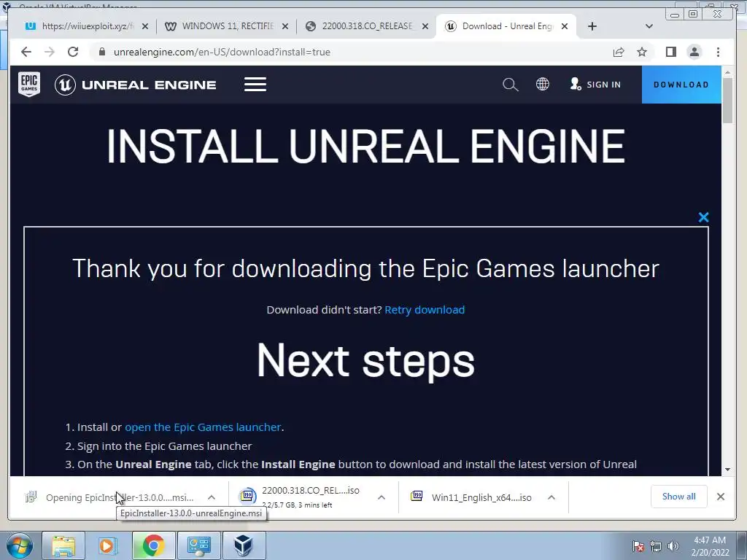Image resolution: width=747 pixels, height=560 pixels.
Task: Click Retry download link
Action: click(x=425, y=310)
